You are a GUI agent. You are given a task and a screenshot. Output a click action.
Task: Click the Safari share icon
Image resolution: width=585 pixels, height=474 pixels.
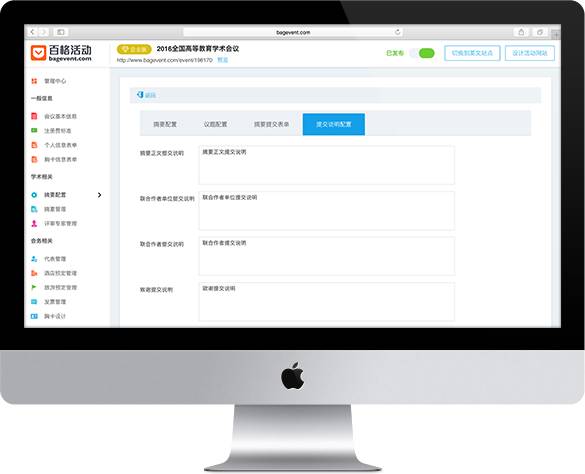521,32
